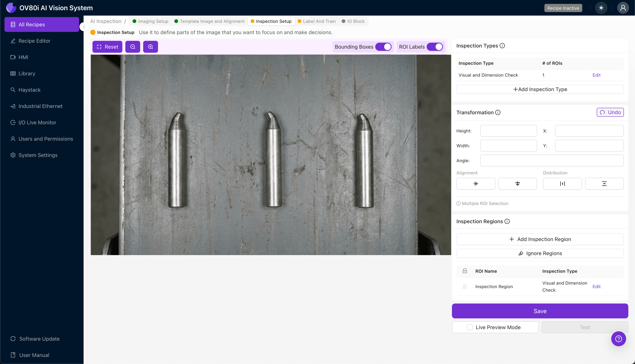Image resolution: width=635 pixels, height=364 pixels.
Task: Collapse the left sidebar with chevron
Action: pyautogui.click(x=84, y=27)
